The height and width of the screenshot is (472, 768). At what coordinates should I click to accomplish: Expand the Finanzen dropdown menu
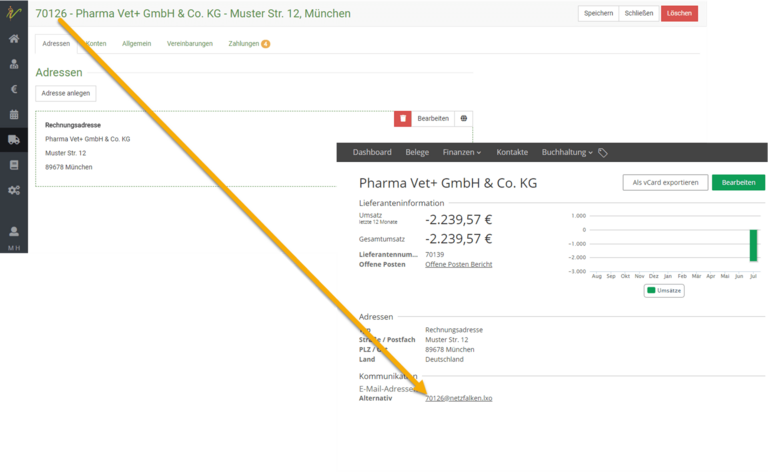tap(462, 152)
